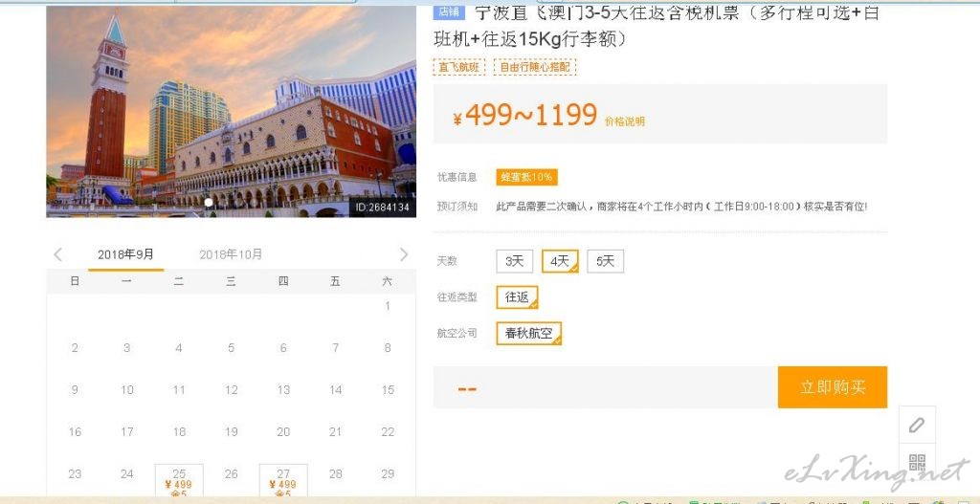Select the 3天 duration option
The height and width of the screenshot is (504, 980).
514,261
